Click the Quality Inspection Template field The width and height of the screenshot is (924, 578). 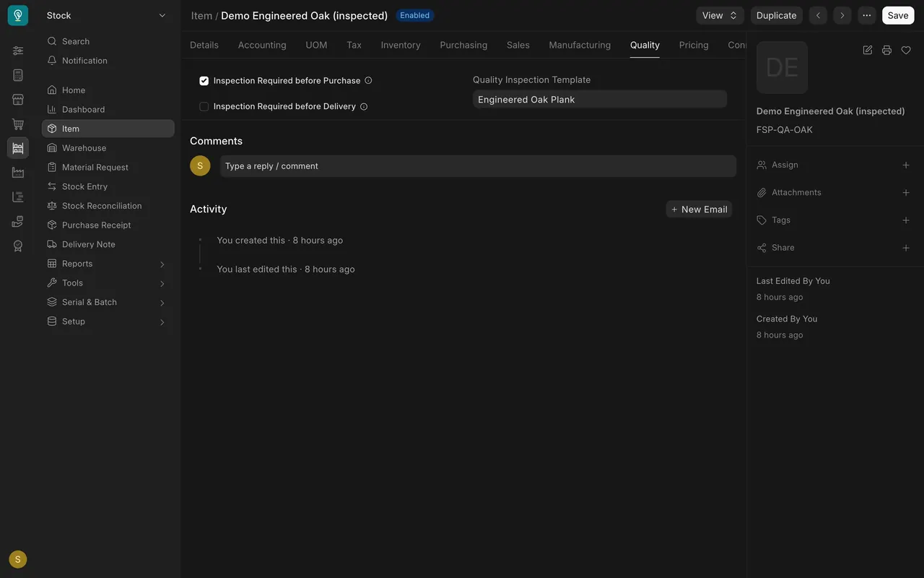click(600, 100)
